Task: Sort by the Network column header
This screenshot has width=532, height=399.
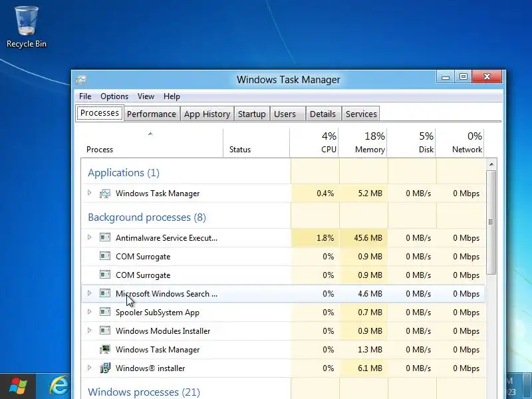Action: click(460, 143)
